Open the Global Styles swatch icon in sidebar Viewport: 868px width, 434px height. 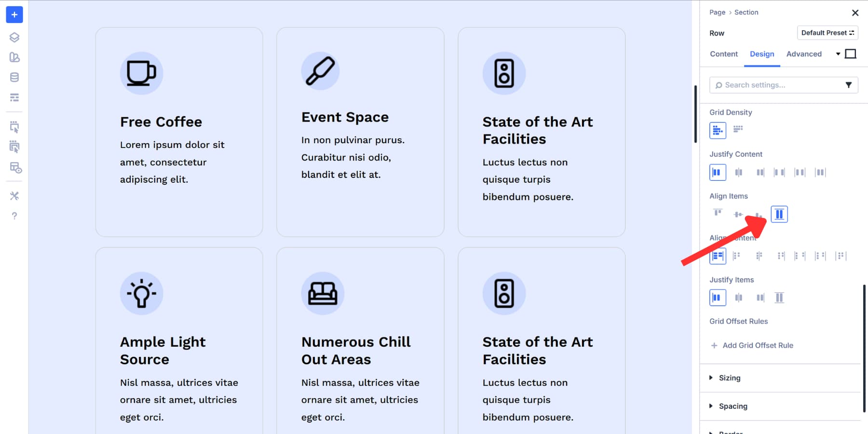tap(14, 57)
